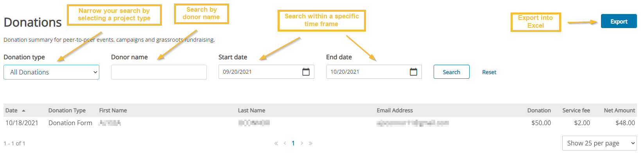
Task: Expand the All Donations type dropdown
Action: [51, 72]
